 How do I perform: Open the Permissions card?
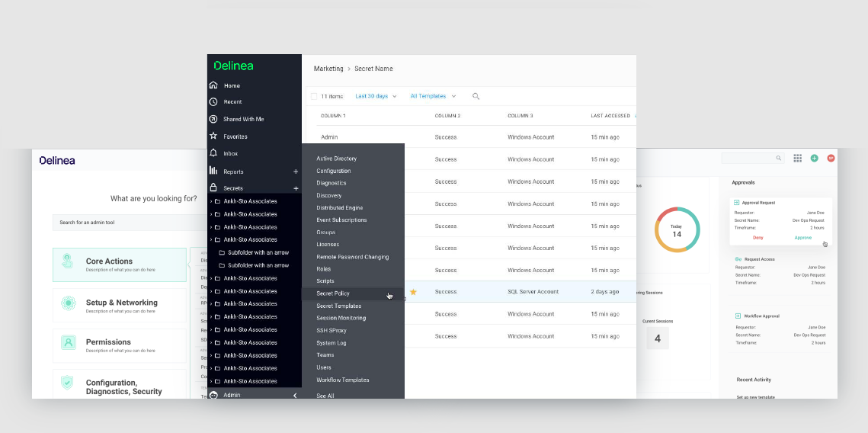point(120,345)
